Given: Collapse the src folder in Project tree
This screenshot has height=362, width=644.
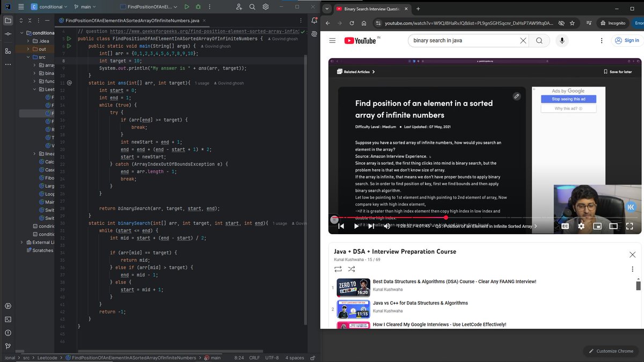Looking at the screenshot, I should (x=27, y=57).
